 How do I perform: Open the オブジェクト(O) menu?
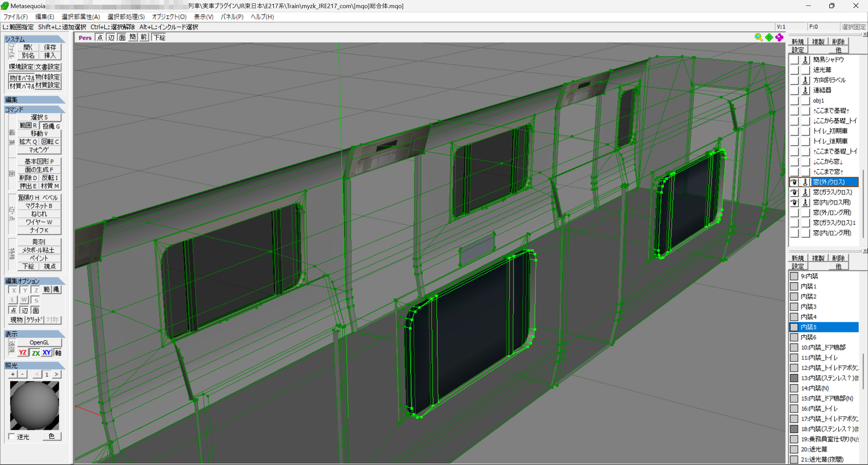coord(169,17)
